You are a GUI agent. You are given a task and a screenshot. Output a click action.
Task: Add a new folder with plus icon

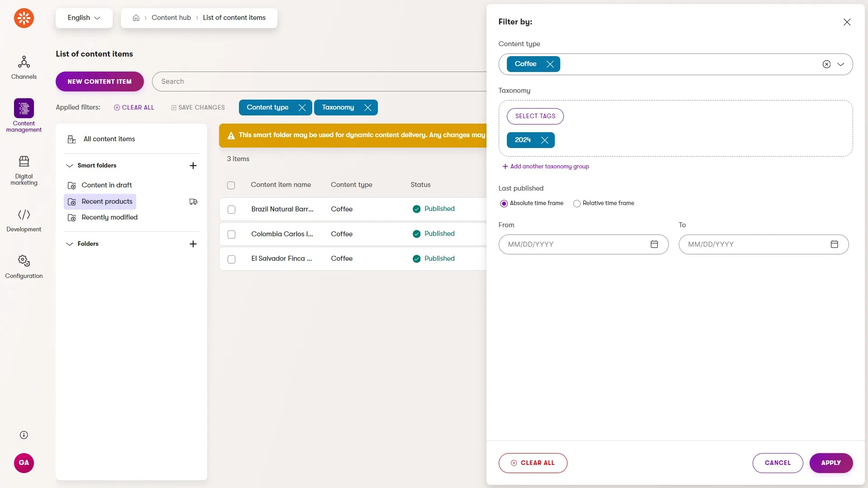tap(193, 244)
